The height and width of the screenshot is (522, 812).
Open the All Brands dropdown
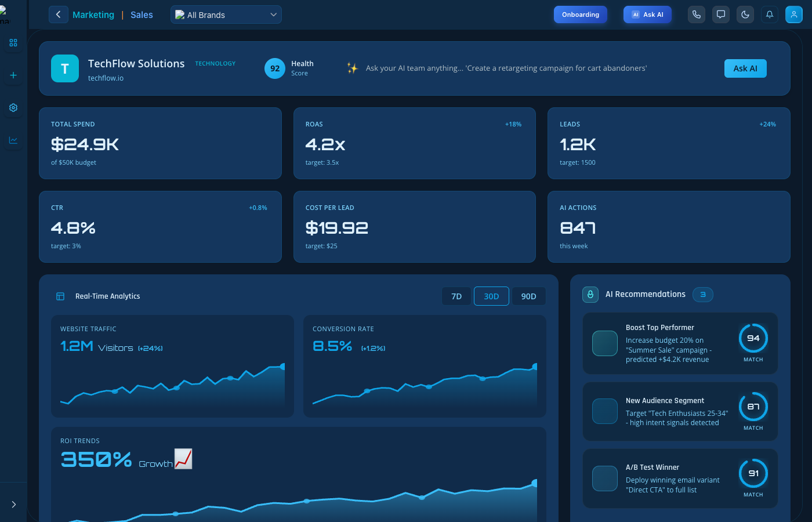pos(226,14)
